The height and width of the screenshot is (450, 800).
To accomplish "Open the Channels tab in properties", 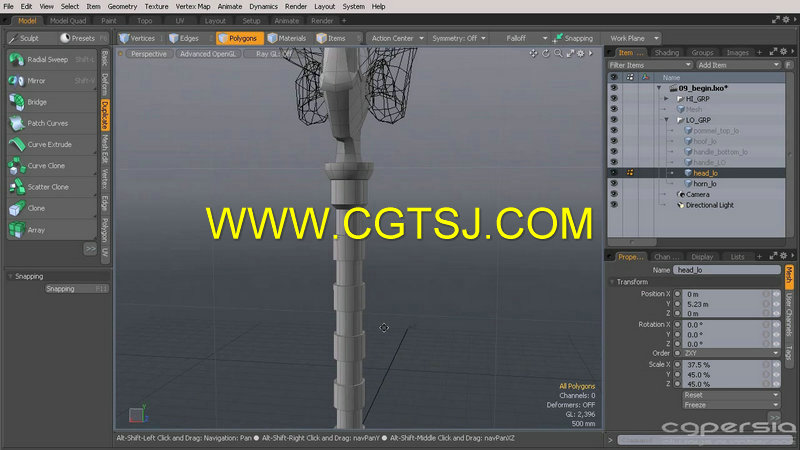I will point(666,257).
